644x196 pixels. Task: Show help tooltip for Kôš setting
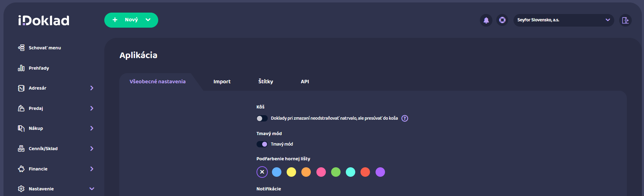click(405, 118)
